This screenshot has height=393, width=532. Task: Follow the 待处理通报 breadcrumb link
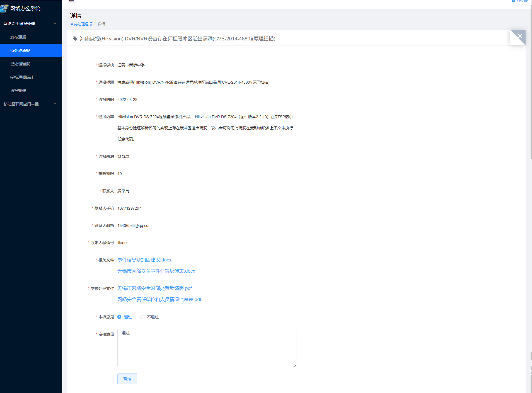coord(83,24)
